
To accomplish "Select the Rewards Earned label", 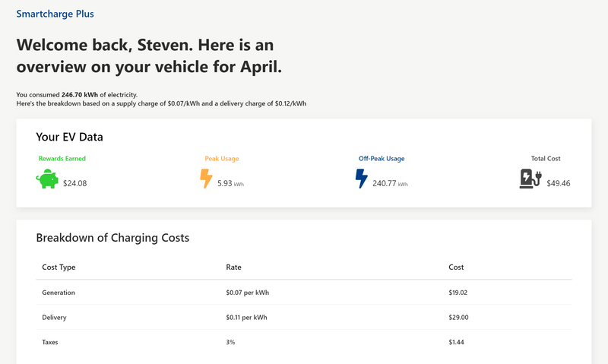I will coord(62,159).
